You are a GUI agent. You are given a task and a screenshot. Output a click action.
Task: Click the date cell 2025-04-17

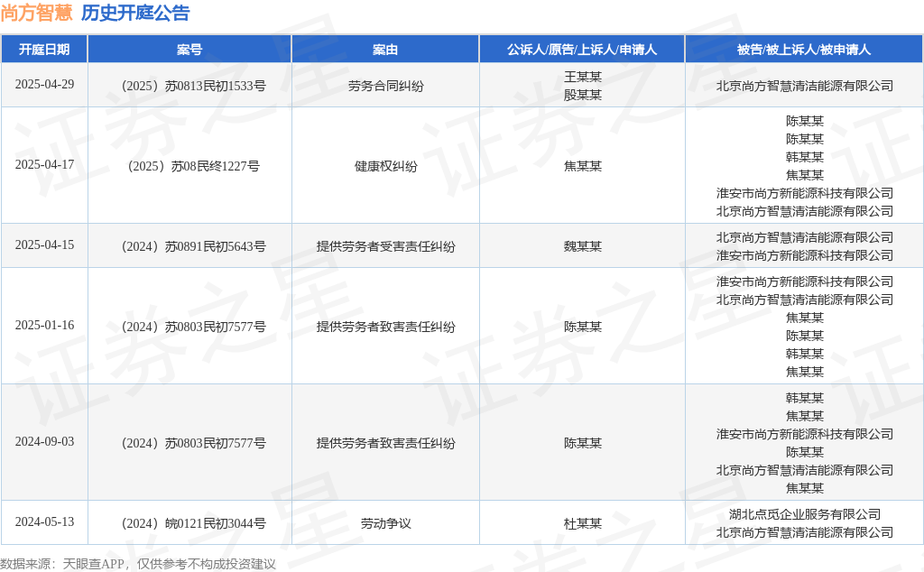(x=44, y=164)
